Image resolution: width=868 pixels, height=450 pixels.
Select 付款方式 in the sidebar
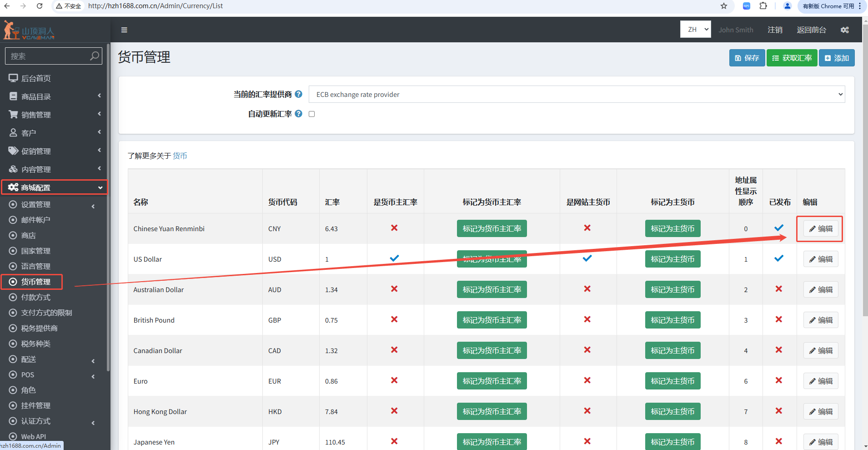[35, 297]
